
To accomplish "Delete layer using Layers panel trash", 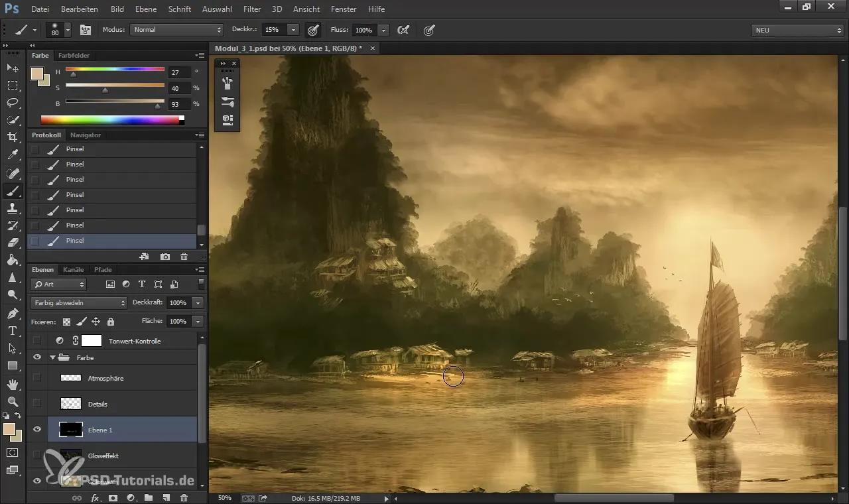I will [x=184, y=497].
